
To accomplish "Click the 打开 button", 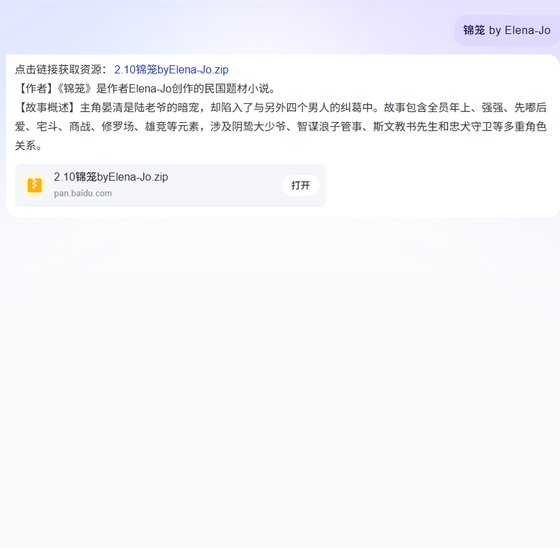I will point(300,185).
